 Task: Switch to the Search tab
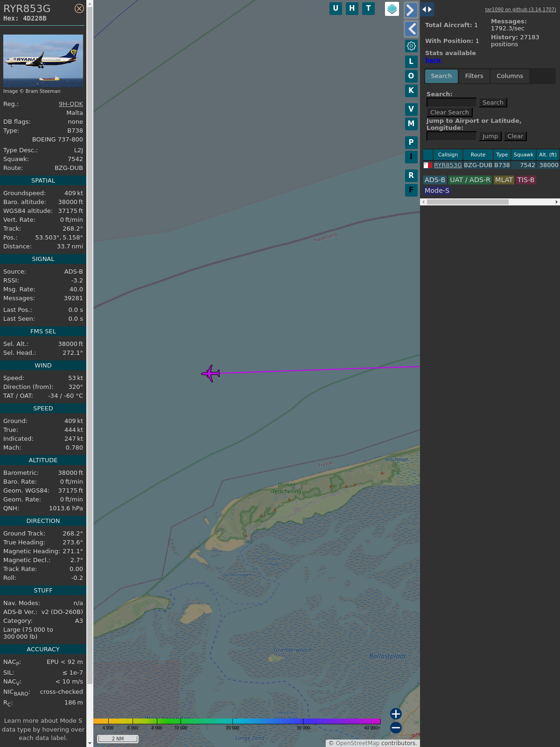(x=441, y=76)
